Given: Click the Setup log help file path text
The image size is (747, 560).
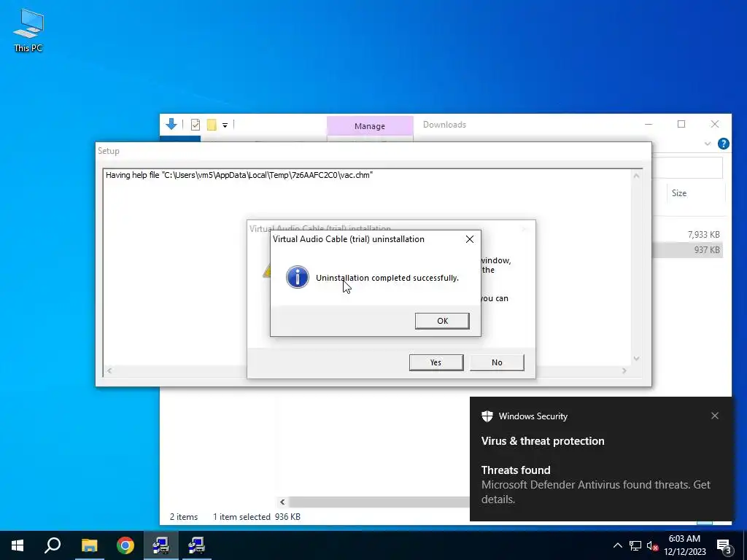Looking at the screenshot, I should coord(239,175).
